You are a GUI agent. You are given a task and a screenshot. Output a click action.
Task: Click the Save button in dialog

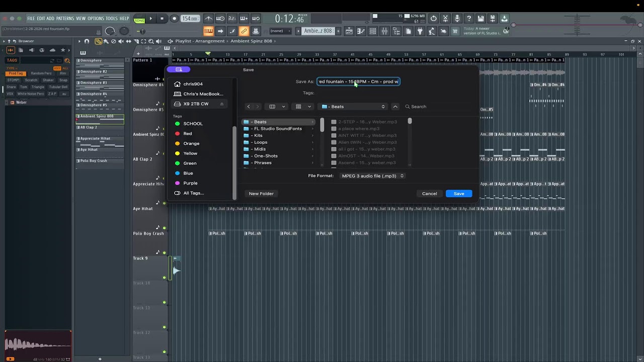[459, 194]
